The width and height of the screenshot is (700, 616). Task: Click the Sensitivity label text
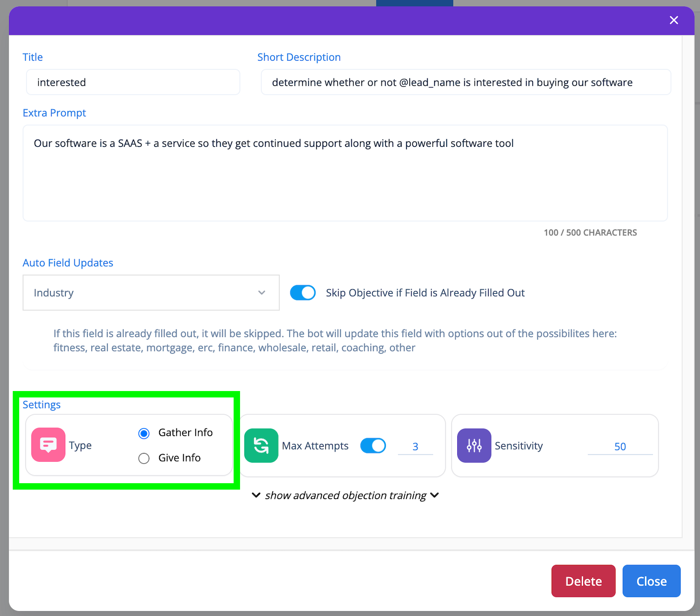coord(519,446)
